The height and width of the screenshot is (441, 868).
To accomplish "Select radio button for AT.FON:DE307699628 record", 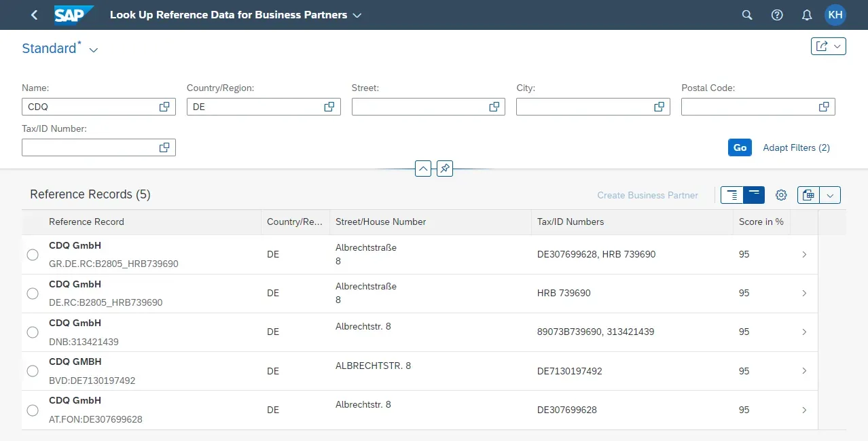I will [33, 410].
